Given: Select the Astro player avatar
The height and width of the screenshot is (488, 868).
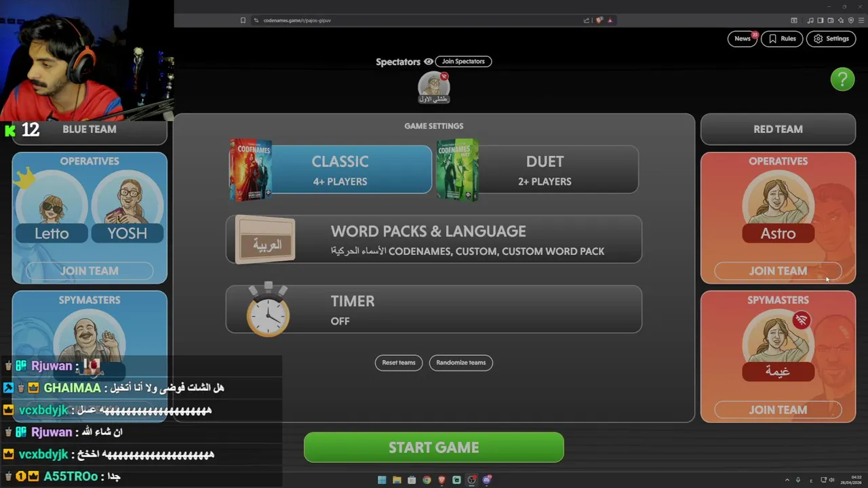Looking at the screenshot, I should coord(778,207).
